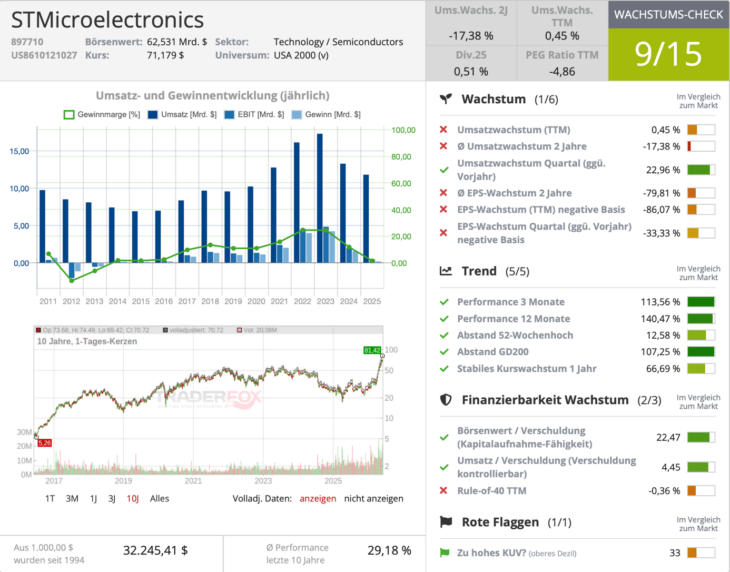
Task: Click the green check beside Performance 3 Monate
Action: (444, 302)
